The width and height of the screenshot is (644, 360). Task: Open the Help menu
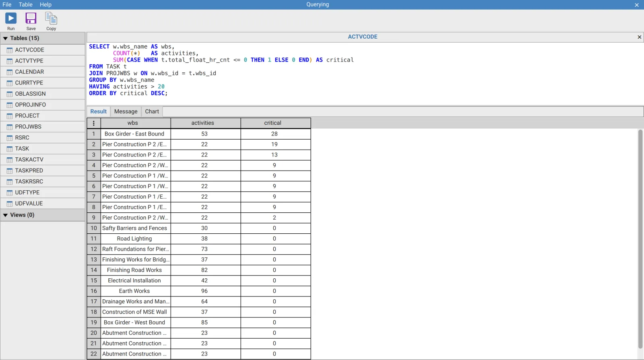pos(45,4)
